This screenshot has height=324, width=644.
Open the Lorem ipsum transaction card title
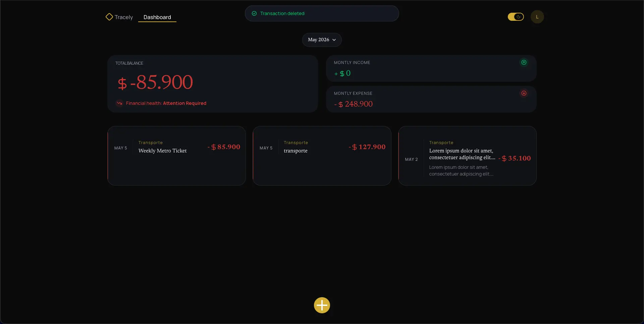[462, 154]
